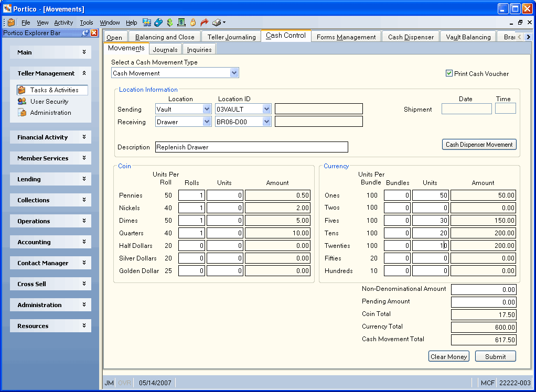Click the status bar date 05/14/2007
The image size is (536, 392).
point(155,383)
